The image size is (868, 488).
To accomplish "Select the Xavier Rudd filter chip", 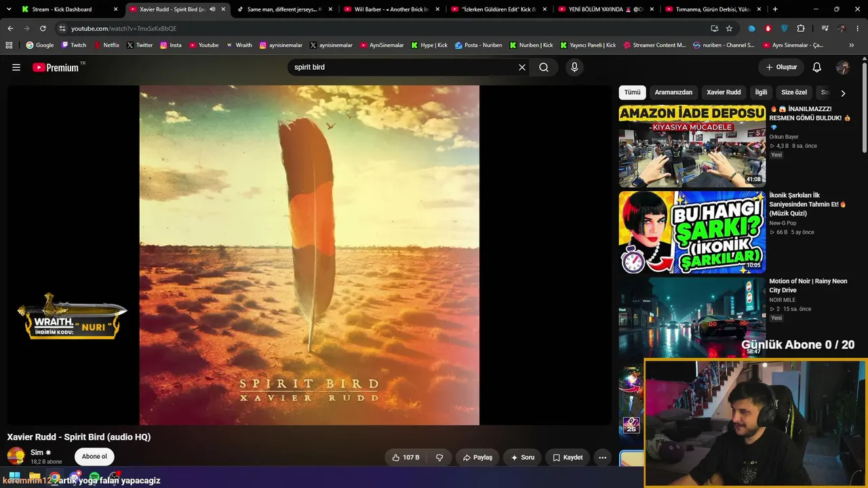I will tap(724, 92).
